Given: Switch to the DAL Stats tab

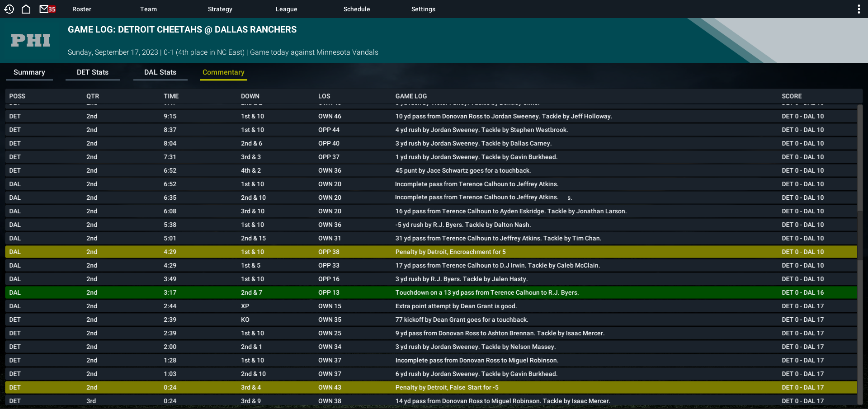Looking at the screenshot, I should click(160, 73).
